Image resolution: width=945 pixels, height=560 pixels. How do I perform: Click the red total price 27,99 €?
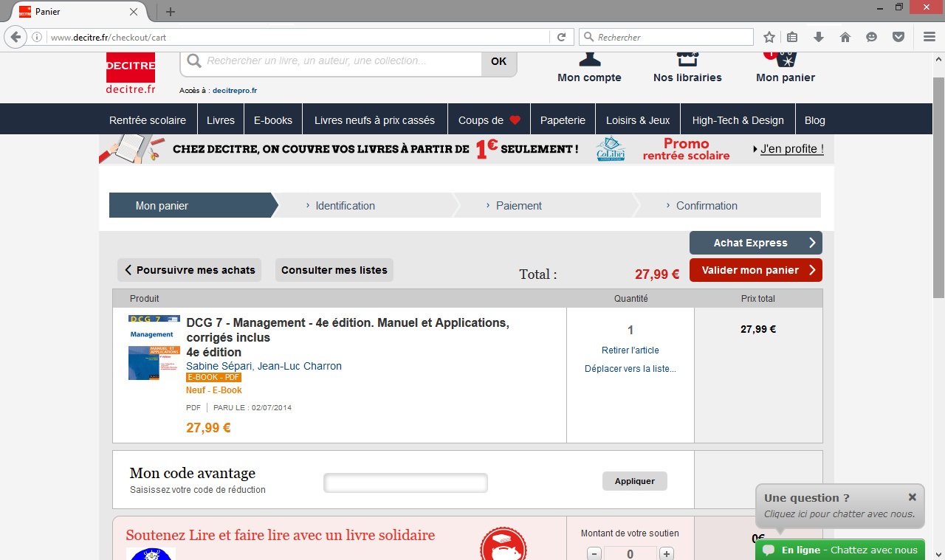click(657, 274)
